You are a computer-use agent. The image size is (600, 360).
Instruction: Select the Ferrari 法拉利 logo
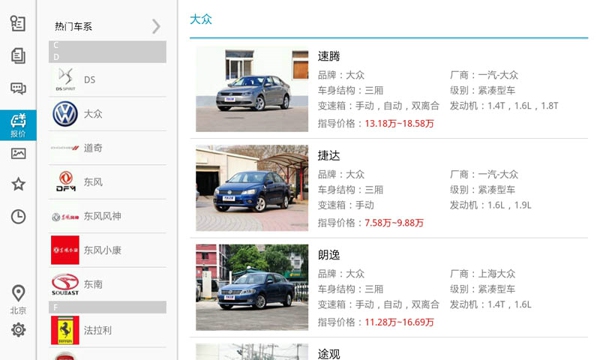pyautogui.click(x=65, y=330)
